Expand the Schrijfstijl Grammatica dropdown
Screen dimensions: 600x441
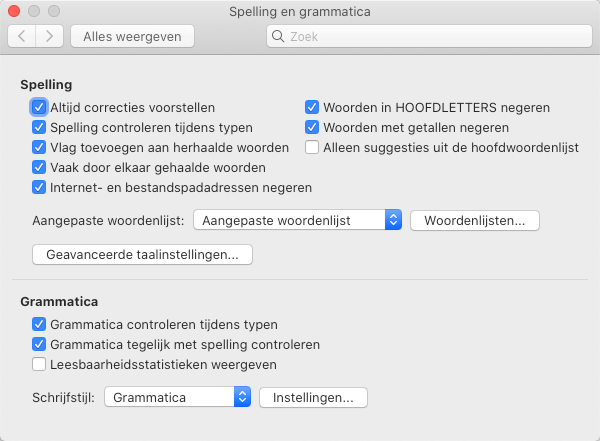(178, 397)
